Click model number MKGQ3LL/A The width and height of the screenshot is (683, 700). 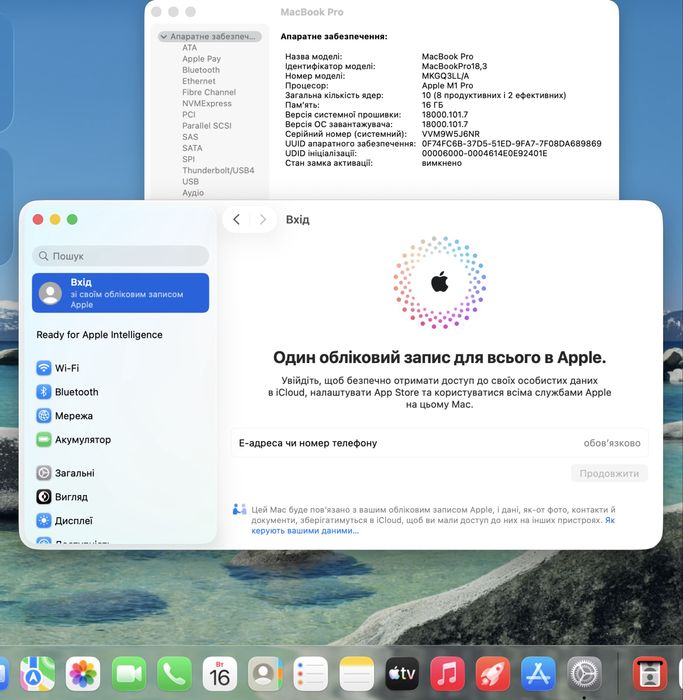coord(445,76)
